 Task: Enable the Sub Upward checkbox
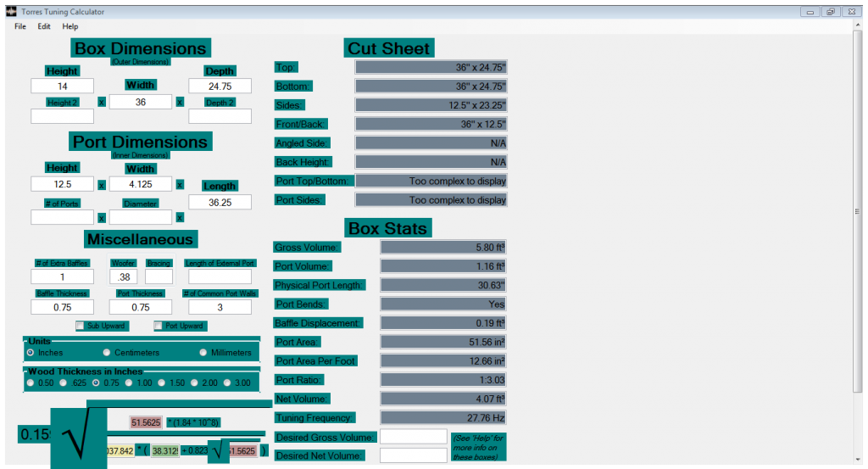[81, 326]
